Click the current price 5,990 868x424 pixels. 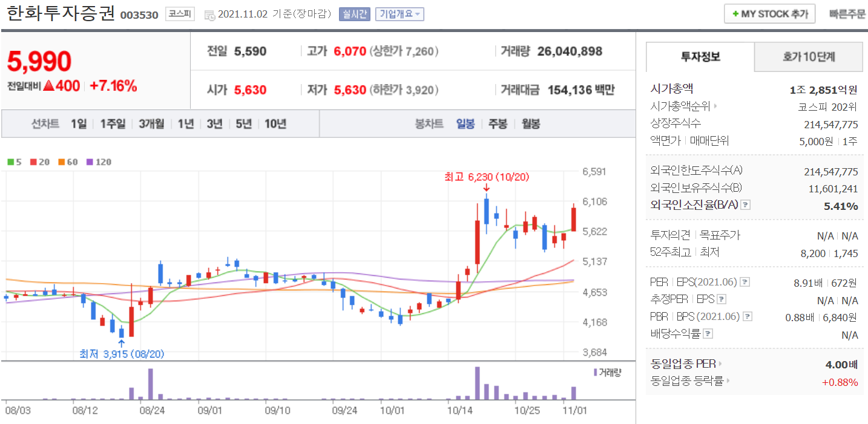[40, 61]
